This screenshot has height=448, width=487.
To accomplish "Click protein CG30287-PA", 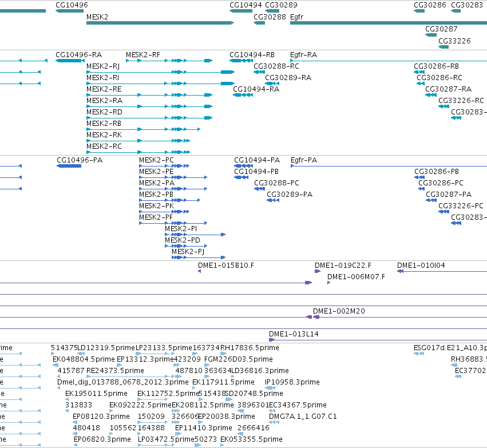I will click(449, 195).
